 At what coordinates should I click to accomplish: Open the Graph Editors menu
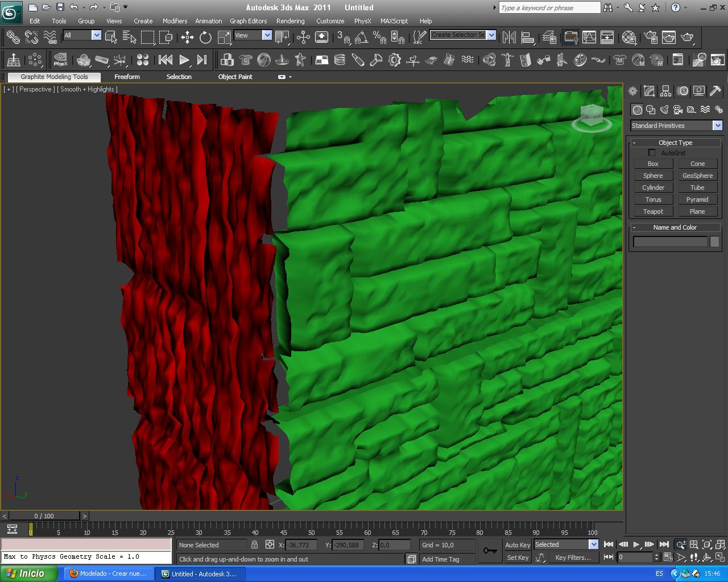click(248, 21)
